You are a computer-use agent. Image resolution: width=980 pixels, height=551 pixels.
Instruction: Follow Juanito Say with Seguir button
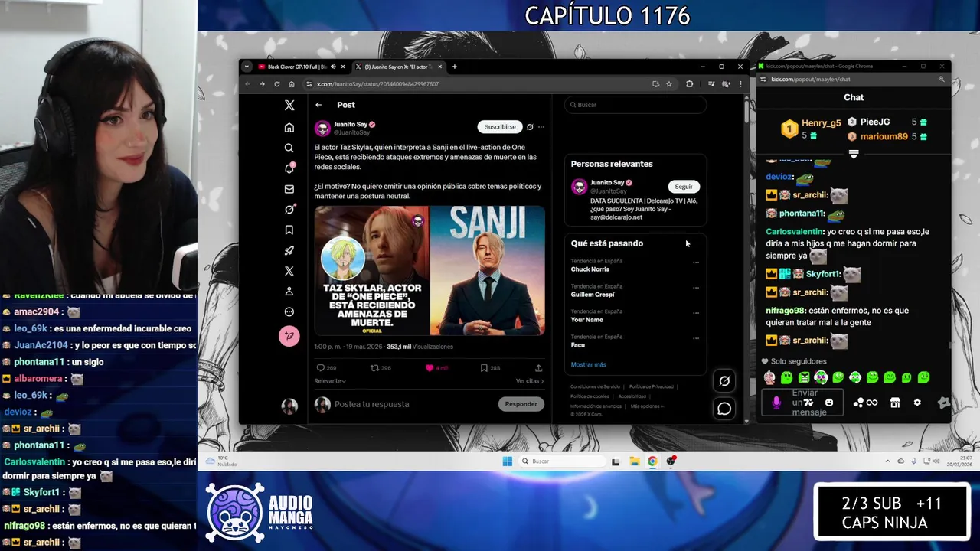(x=684, y=187)
